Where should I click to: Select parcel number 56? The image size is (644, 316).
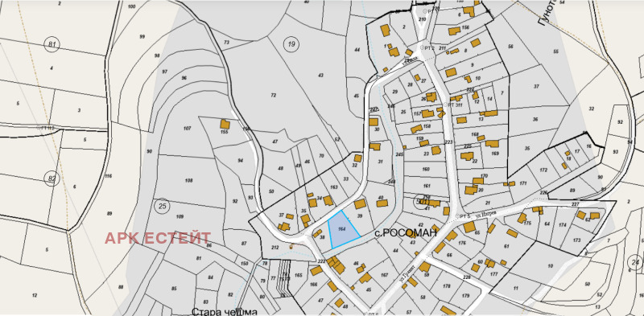[511, 47]
